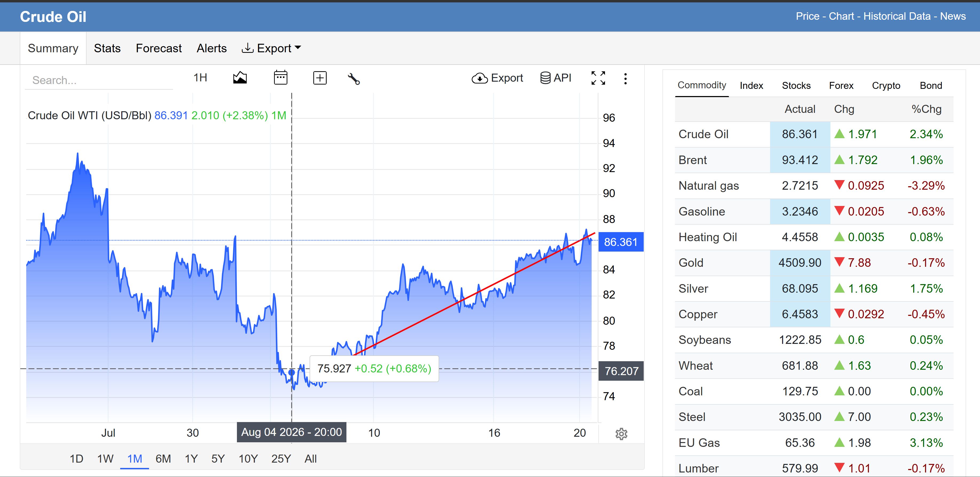The height and width of the screenshot is (477, 980).
Task: Open chart settings gear icon
Action: click(x=621, y=434)
